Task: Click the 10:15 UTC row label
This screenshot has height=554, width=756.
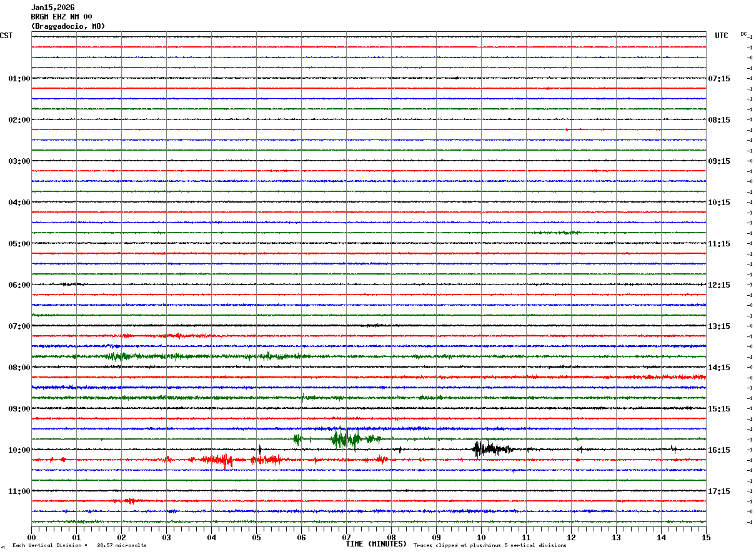Action: (x=719, y=203)
